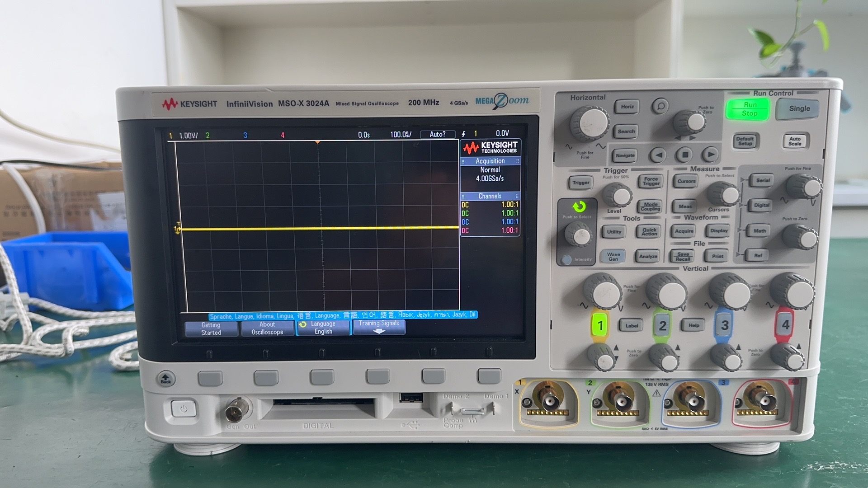Click the Quick Action button

click(x=649, y=232)
